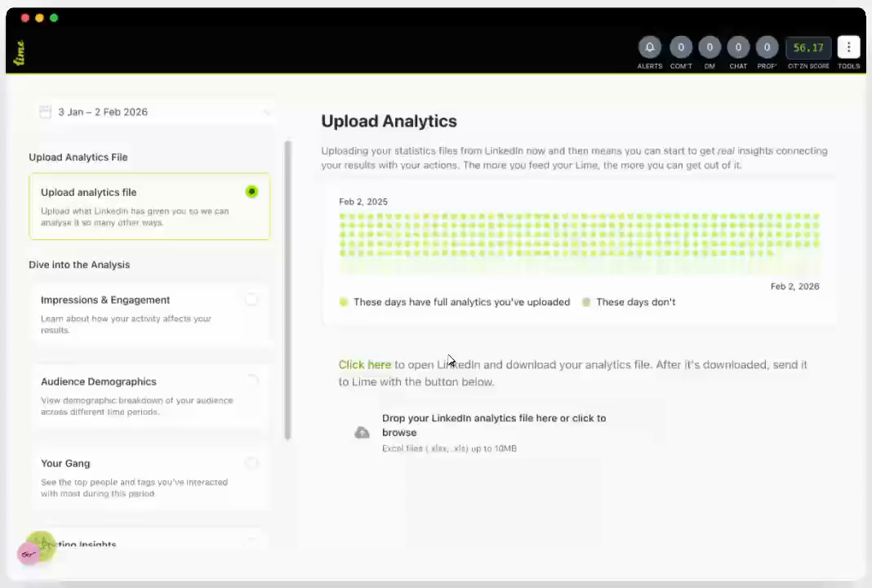
Task: Open the DM counter badge
Action: coord(710,47)
